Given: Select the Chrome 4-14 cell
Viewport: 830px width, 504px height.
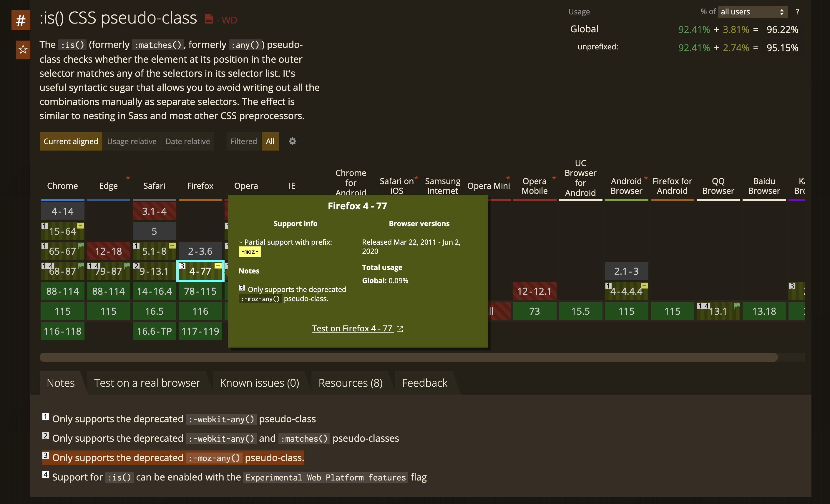Looking at the screenshot, I should [x=63, y=211].
